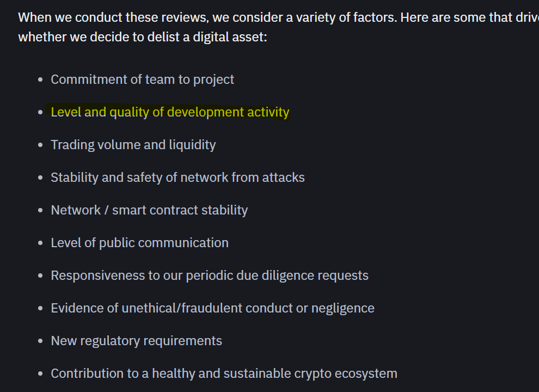Screen dimensions: 539x392
Task: Click 'New regulatory requirements' list item
Action: [136, 341]
